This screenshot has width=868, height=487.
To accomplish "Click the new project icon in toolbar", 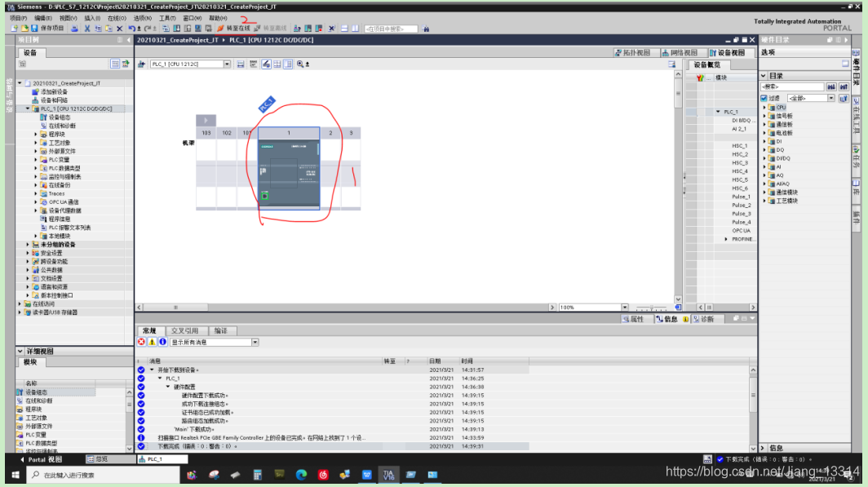I will coord(15,29).
